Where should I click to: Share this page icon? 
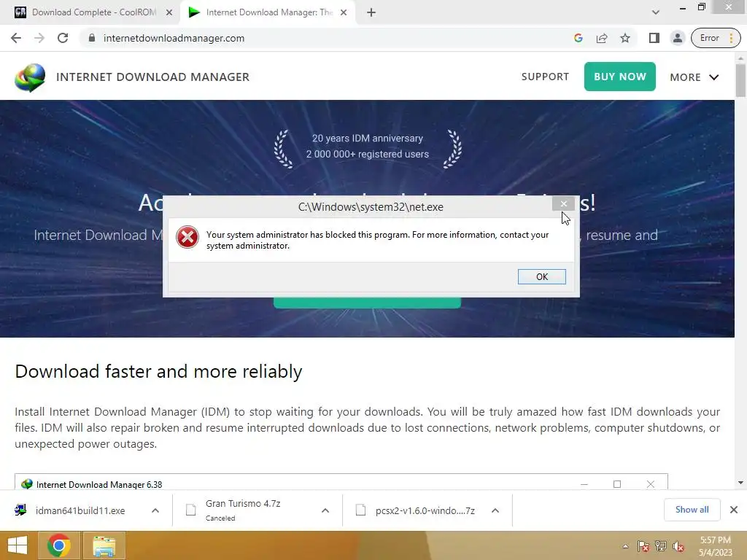point(602,38)
